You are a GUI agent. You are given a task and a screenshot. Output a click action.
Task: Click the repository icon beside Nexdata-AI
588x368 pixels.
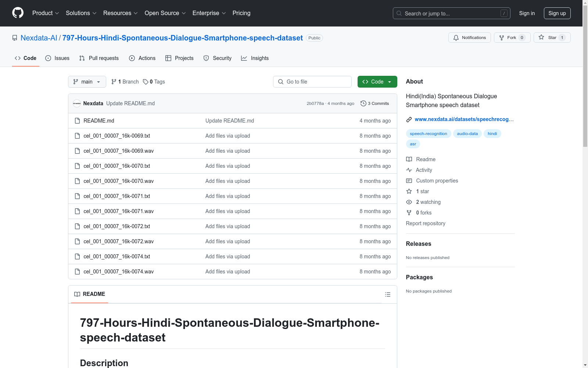(15, 38)
